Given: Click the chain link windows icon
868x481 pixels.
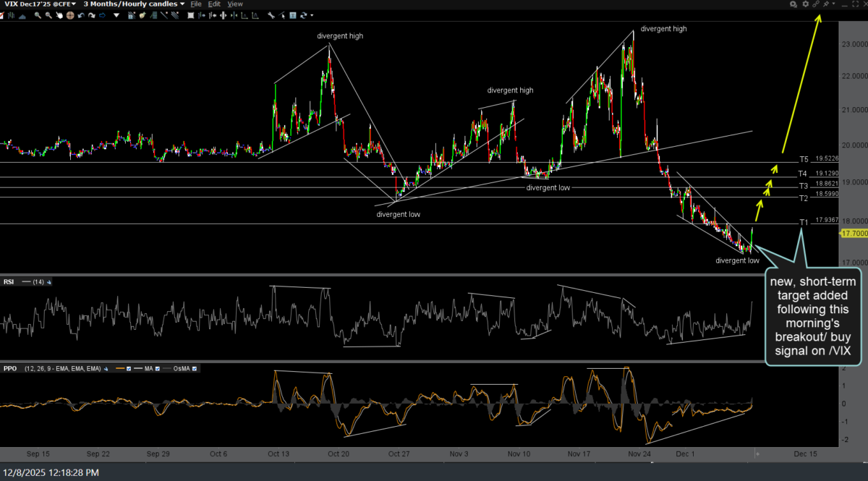Looking at the screenshot, I should [x=816, y=4].
